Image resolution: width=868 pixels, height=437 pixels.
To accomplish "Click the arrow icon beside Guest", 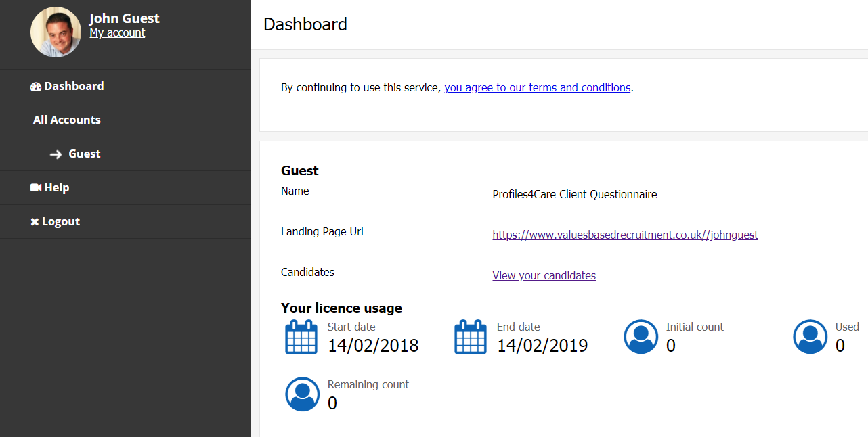I will pyautogui.click(x=56, y=154).
